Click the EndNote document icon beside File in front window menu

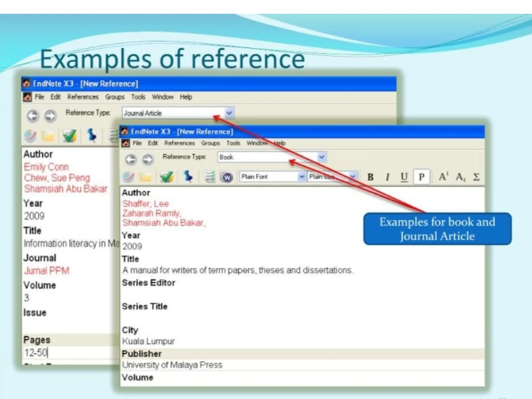click(125, 143)
